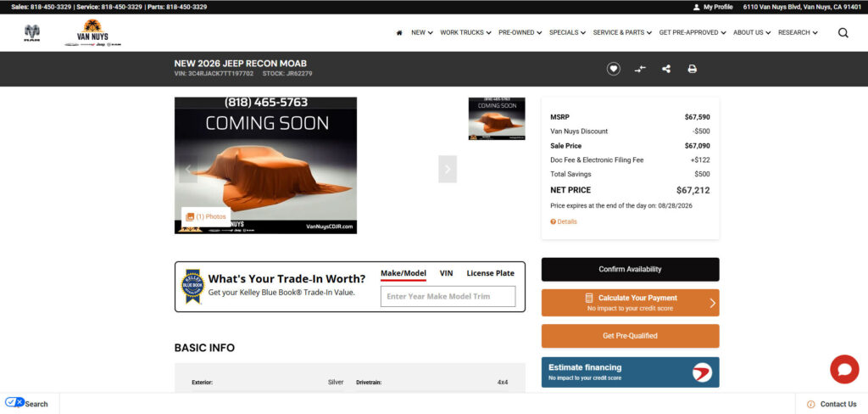Show next photo with right arrow

tap(448, 169)
